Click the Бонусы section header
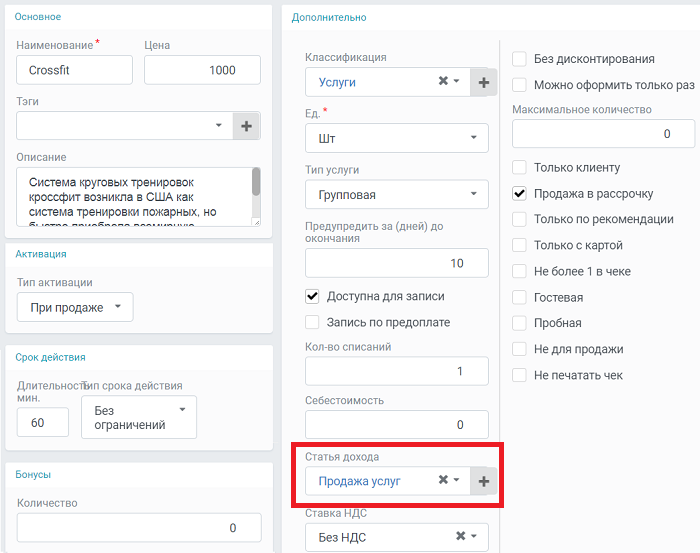 point(33,474)
